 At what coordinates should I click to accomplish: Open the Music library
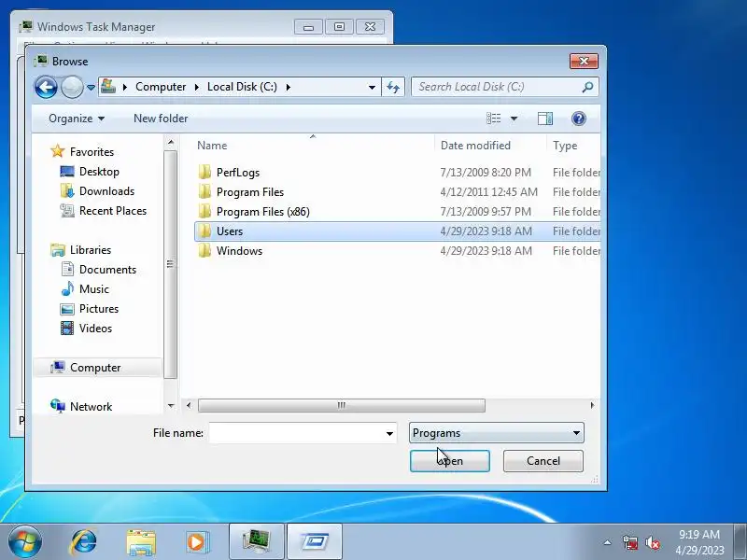click(94, 289)
